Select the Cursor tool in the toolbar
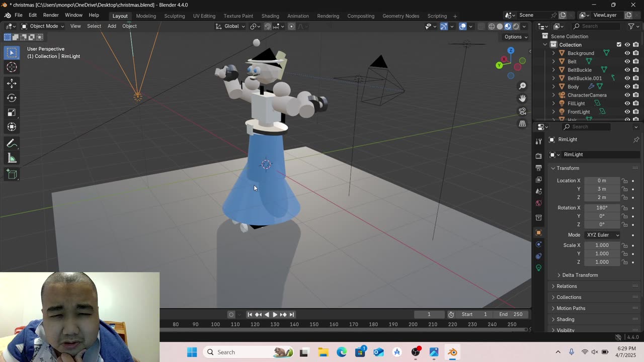644x362 pixels. pos(12,67)
